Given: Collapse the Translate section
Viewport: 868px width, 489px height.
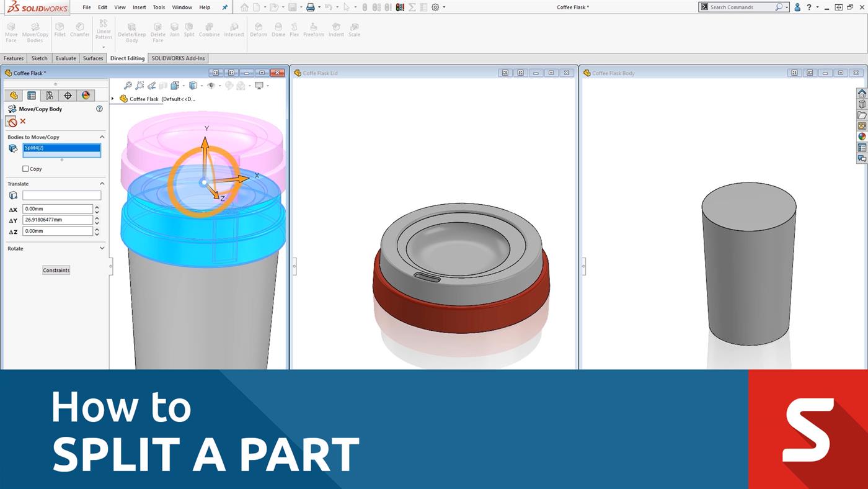Looking at the screenshot, I should (102, 184).
